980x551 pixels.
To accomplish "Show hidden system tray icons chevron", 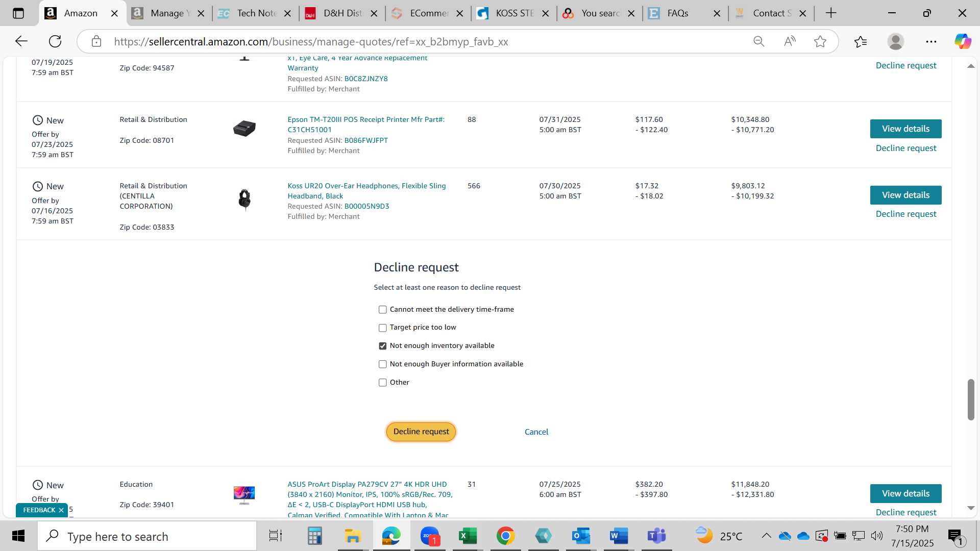I will [x=766, y=536].
